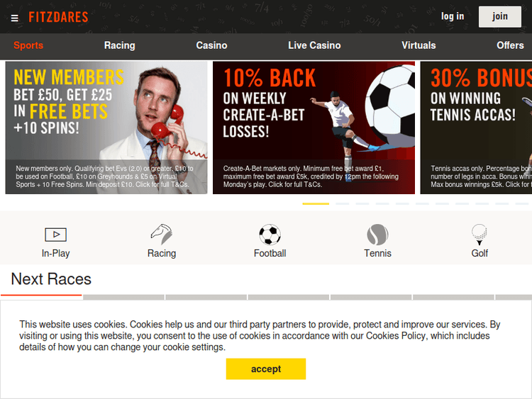Viewport: 532px width, 399px height.
Task: Open the Tennis ball icon
Action: click(377, 235)
